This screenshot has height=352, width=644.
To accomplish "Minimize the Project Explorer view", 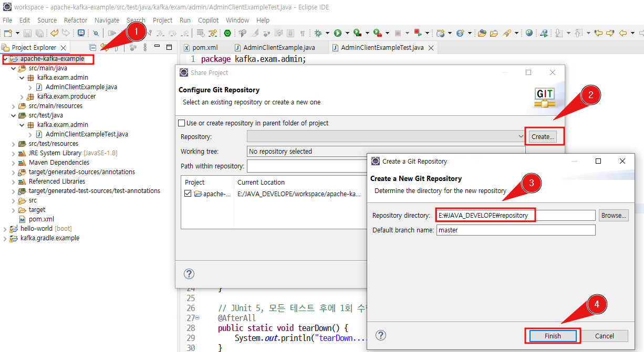I will click(x=157, y=46).
